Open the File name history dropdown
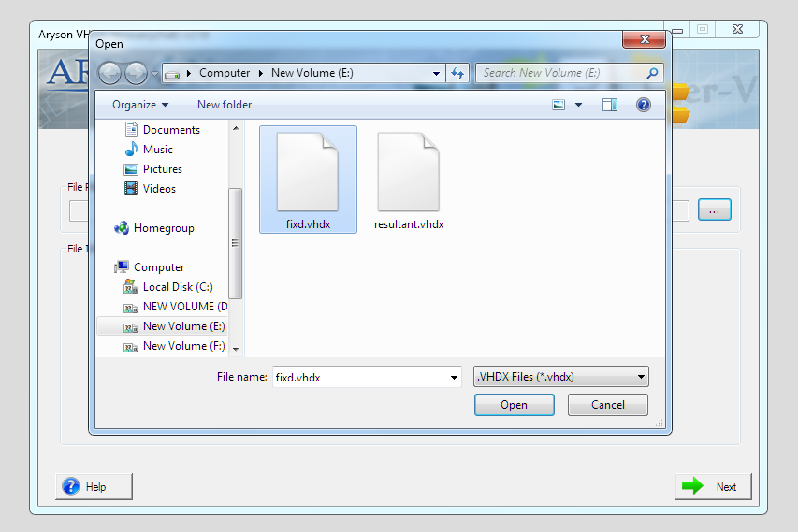798x532 pixels. pyautogui.click(x=454, y=378)
